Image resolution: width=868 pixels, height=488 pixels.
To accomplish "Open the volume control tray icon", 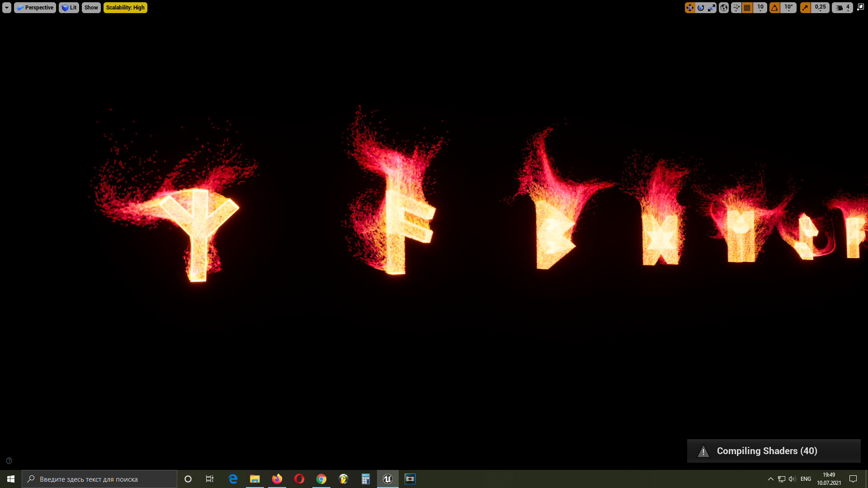I will tap(792, 479).
